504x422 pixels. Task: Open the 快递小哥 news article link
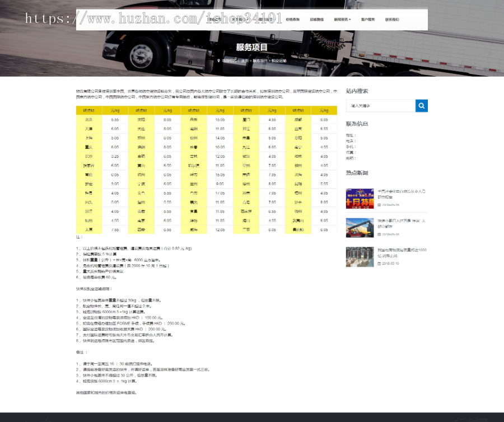[402, 223]
